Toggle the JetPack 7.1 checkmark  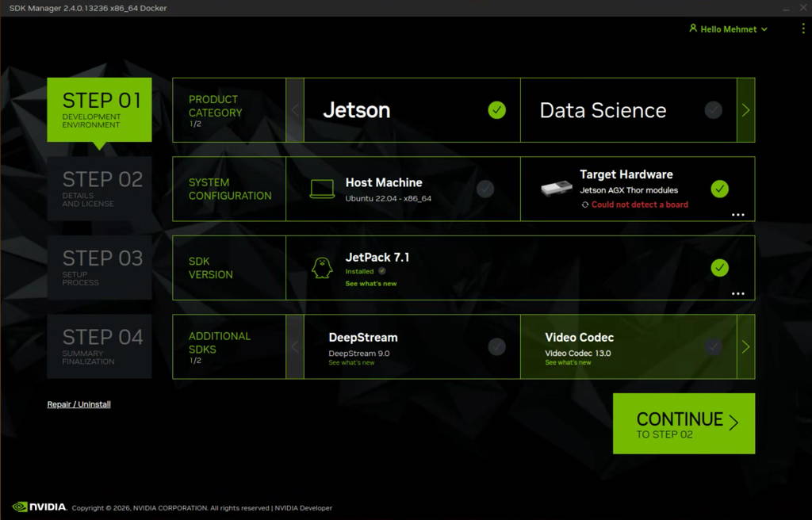click(x=719, y=268)
